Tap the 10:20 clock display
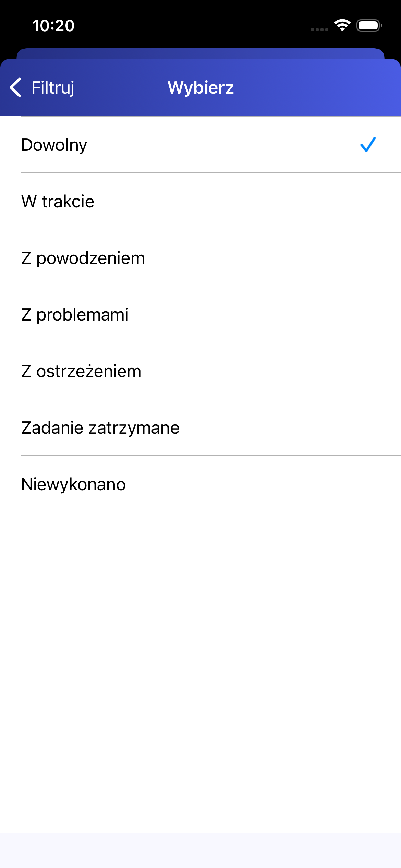The width and height of the screenshot is (401, 868). pos(53,26)
